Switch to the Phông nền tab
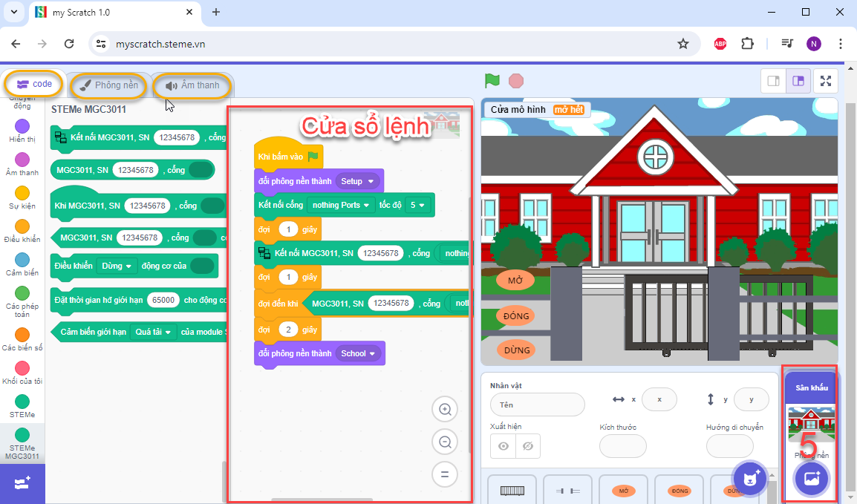The height and width of the screenshot is (504, 857). point(109,85)
